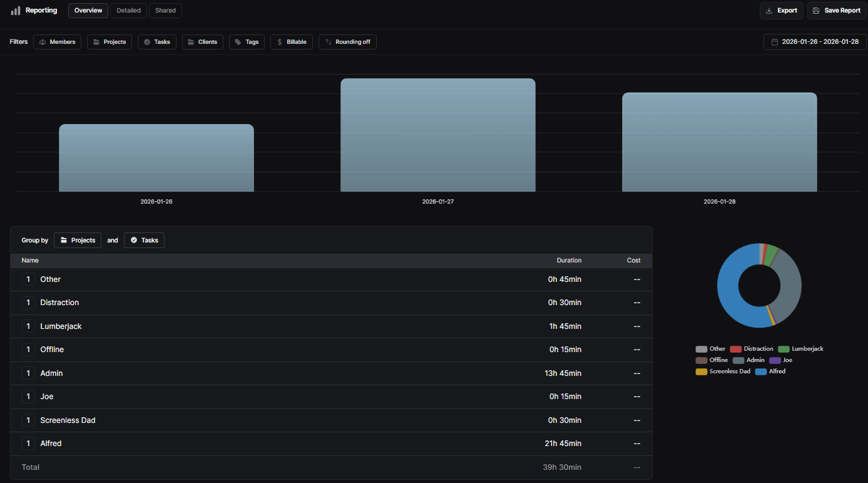The image size is (868, 483).
Task: Click the Export button
Action: click(x=782, y=11)
